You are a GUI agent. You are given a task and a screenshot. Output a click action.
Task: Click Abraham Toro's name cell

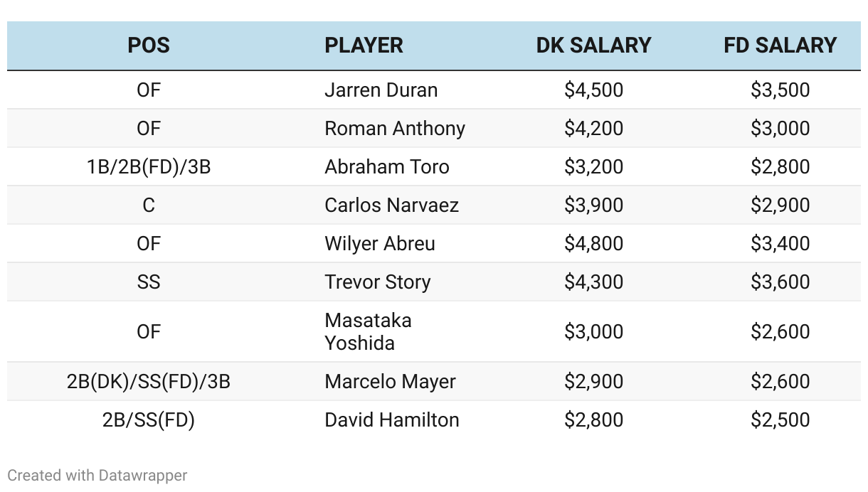click(x=386, y=167)
